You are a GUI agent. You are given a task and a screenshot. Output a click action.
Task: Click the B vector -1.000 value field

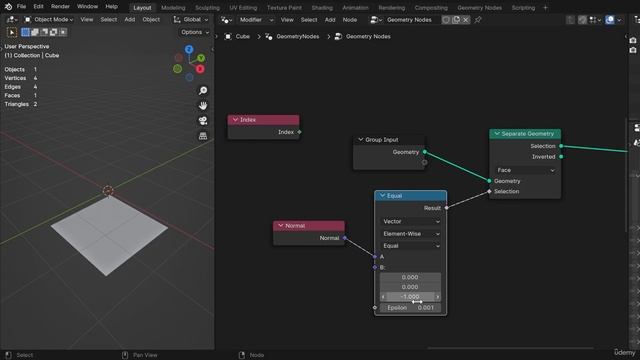410,297
